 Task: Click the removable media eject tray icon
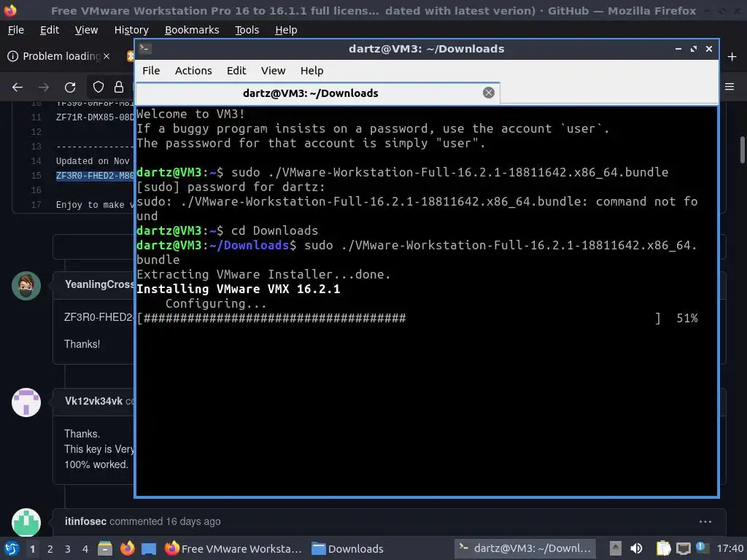coord(616,548)
